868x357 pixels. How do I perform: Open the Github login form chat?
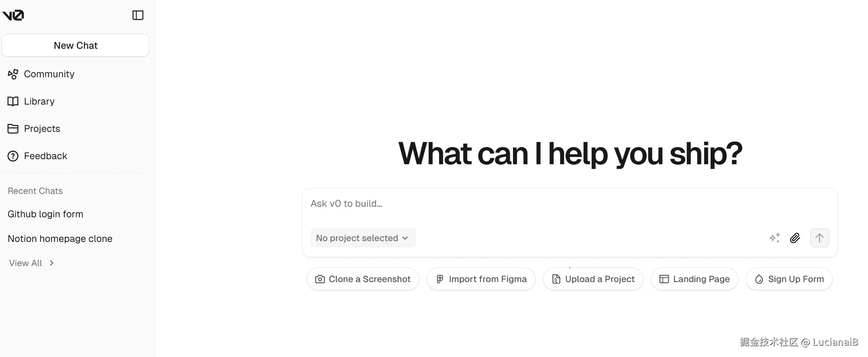point(45,214)
